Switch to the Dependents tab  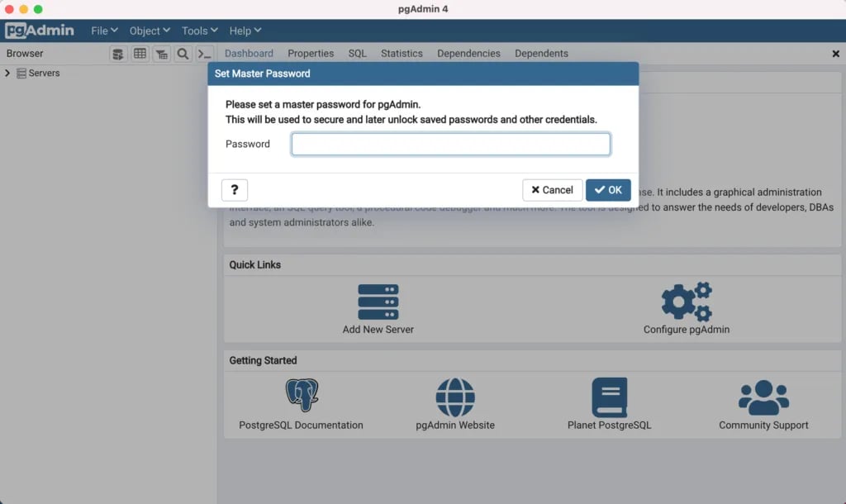pyautogui.click(x=541, y=54)
